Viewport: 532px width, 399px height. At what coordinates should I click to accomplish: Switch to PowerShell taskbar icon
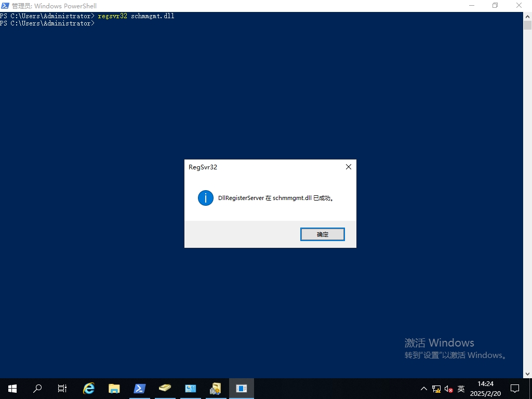[139, 388]
